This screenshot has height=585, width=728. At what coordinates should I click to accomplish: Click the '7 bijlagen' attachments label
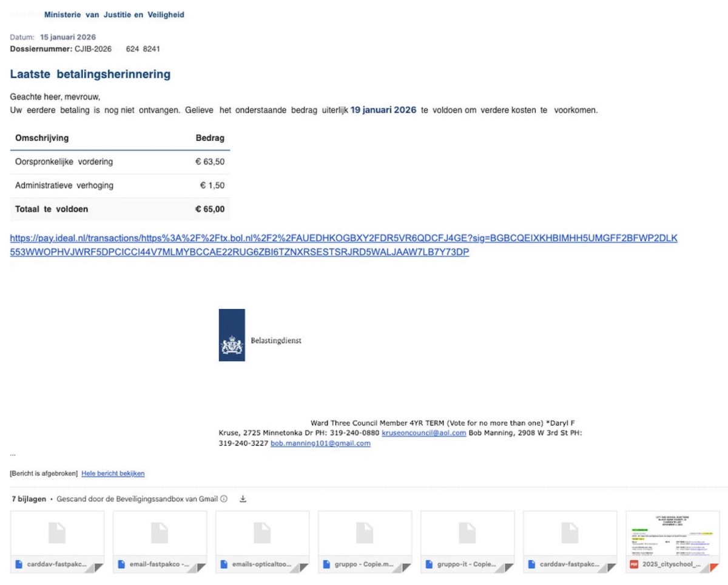click(29, 499)
